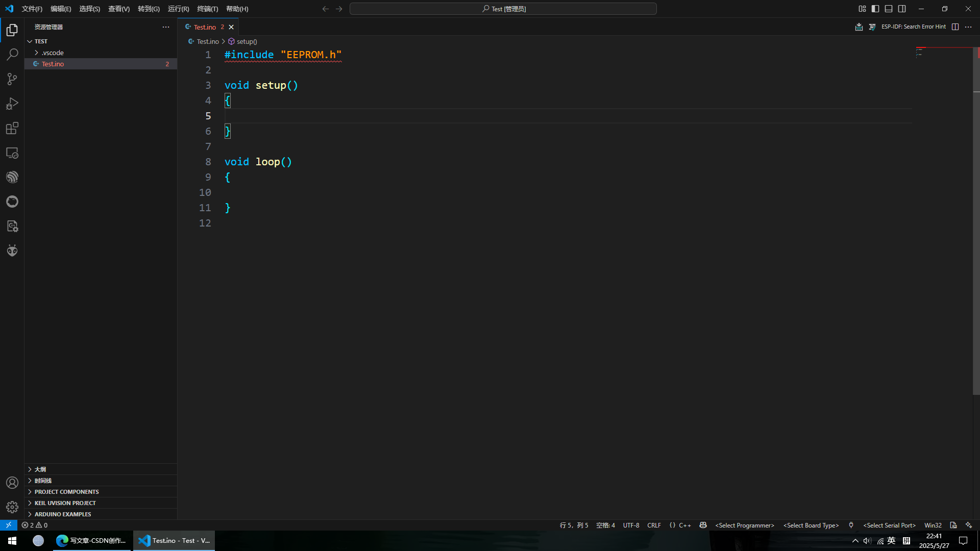
Task: Expand the .vscode folder
Action: click(x=53, y=53)
